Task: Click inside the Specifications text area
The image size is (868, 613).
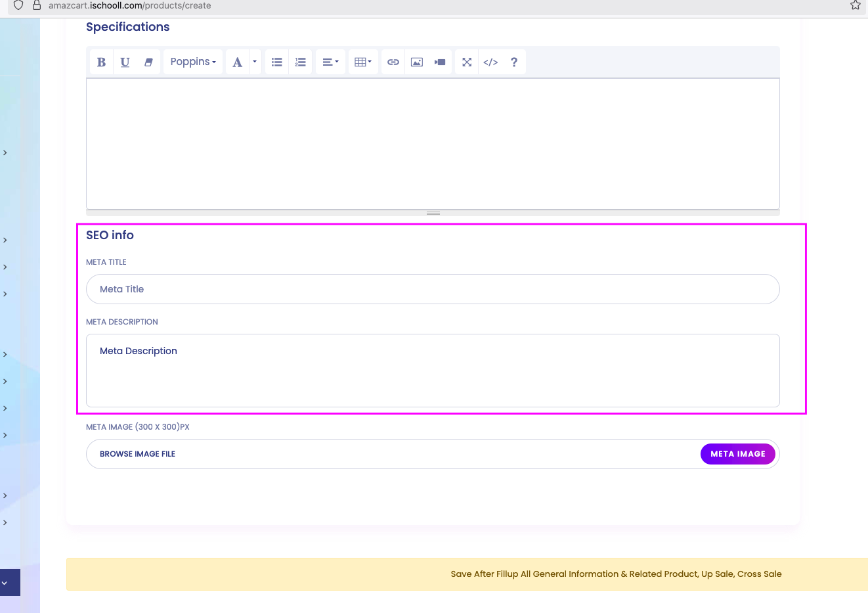Action: click(x=433, y=144)
